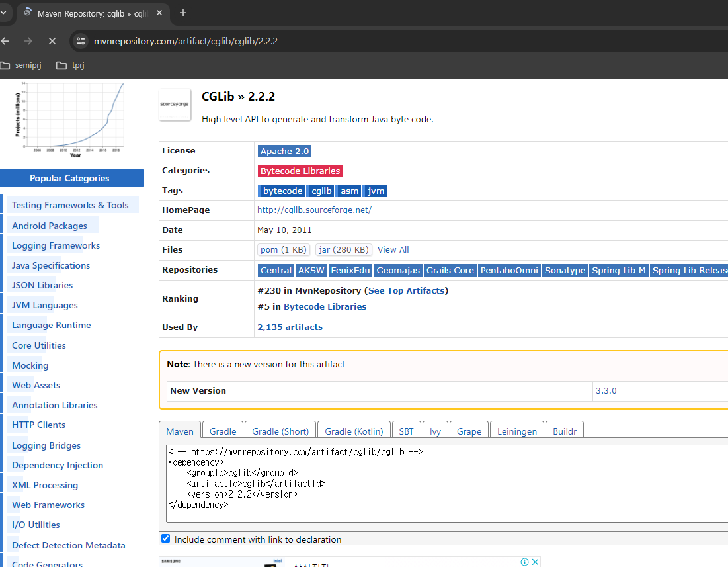Click the ad info icon
Screen dimensions: 728x567
coord(524,562)
